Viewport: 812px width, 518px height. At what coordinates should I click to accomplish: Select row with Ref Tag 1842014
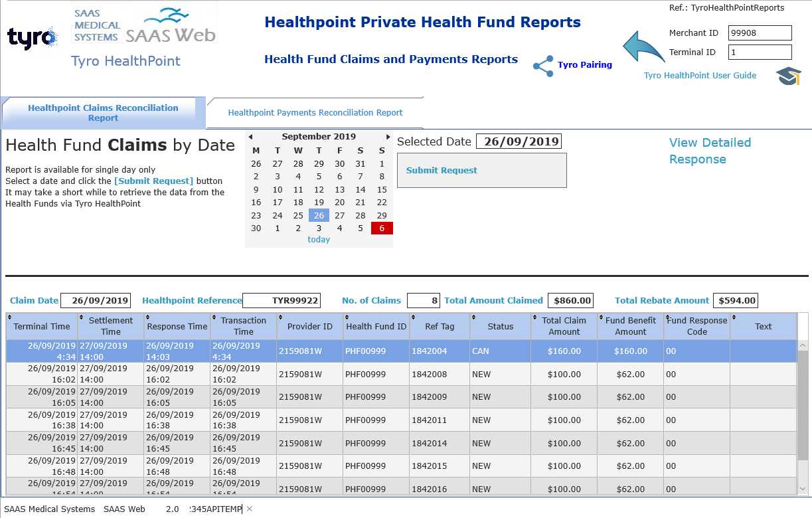401,444
